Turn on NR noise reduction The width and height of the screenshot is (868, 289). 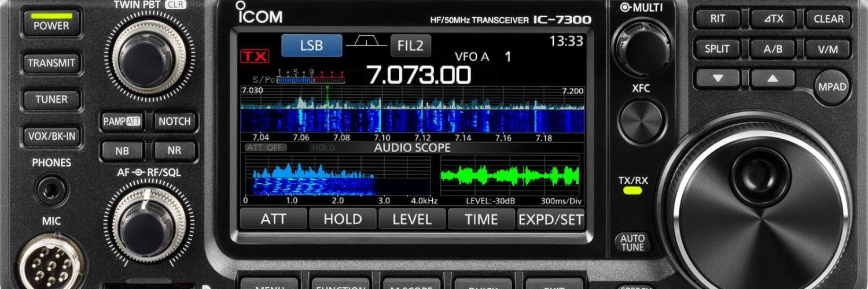coord(174,150)
